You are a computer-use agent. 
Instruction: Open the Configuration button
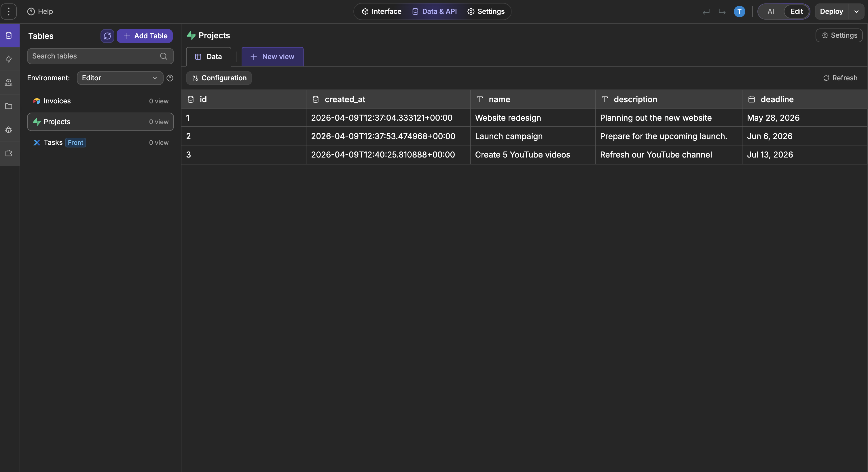click(x=219, y=78)
